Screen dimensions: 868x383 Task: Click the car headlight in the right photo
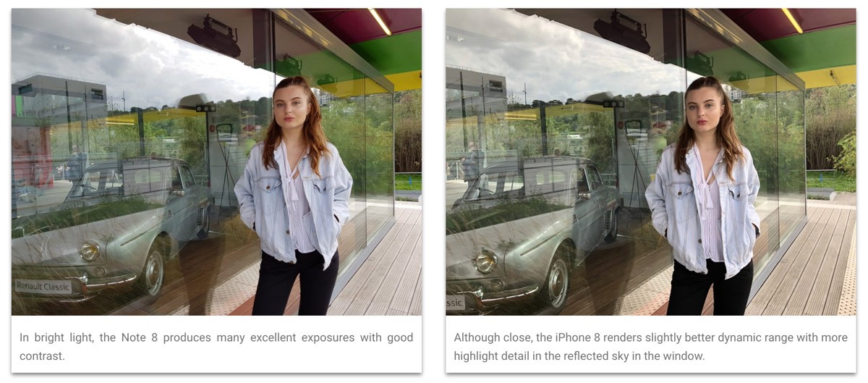pyautogui.click(x=486, y=261)
